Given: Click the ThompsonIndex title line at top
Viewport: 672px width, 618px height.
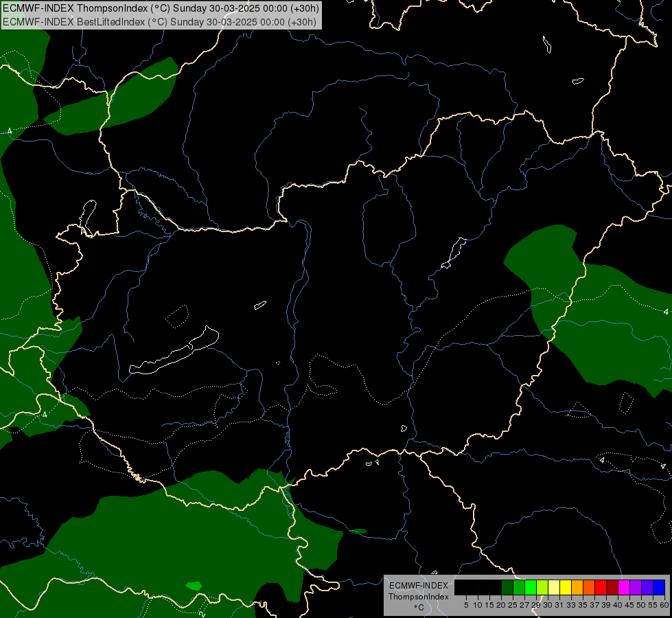Looking at the screenshot, I should point(161,8).
